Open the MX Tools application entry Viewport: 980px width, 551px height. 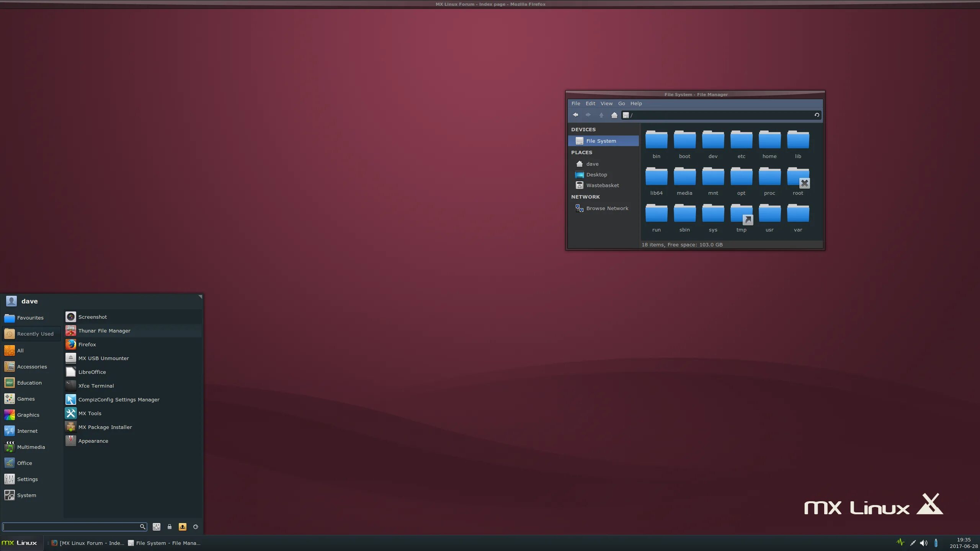point(90,413)
